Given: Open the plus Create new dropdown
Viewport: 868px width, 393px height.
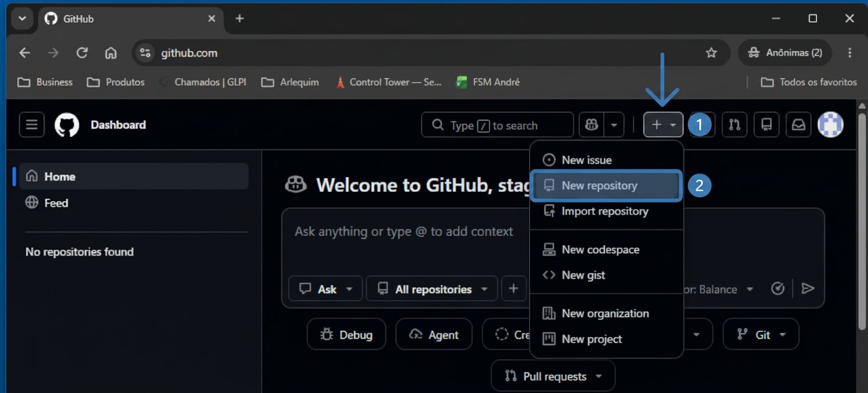Looking at the screenshot, I should 663,125.
